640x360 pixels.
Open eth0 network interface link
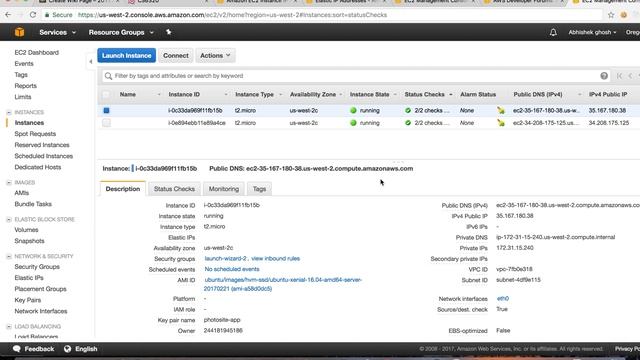point(503,299)
